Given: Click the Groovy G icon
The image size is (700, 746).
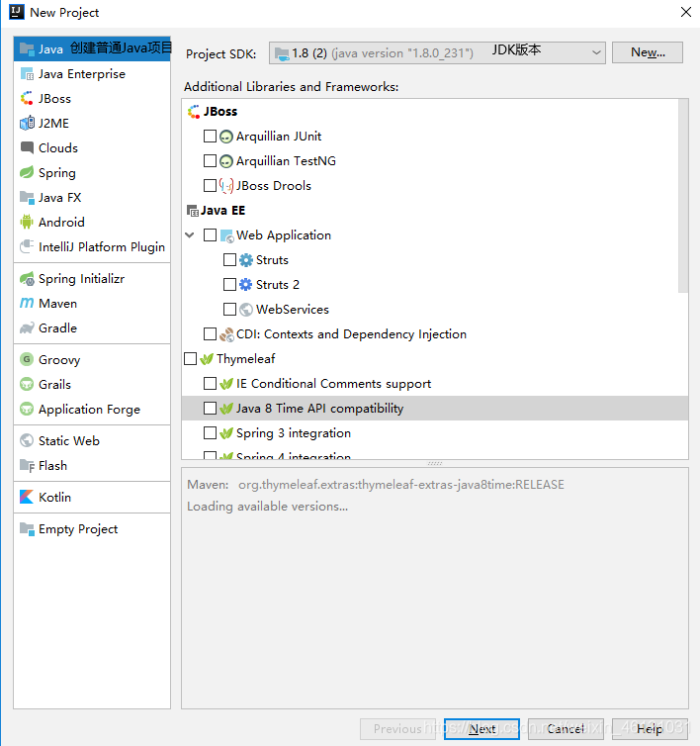Looking at the screenshot, I should click(x=27, y=359).
